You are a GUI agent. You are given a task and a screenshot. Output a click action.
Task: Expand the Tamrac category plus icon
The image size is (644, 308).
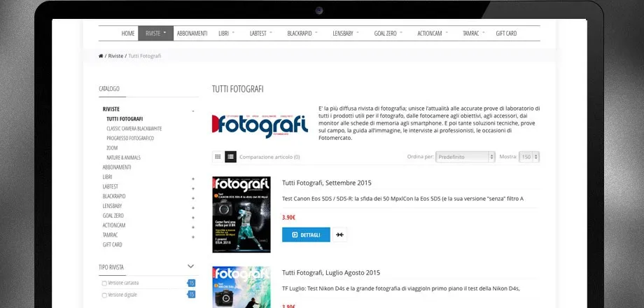(x=193, y=235)
